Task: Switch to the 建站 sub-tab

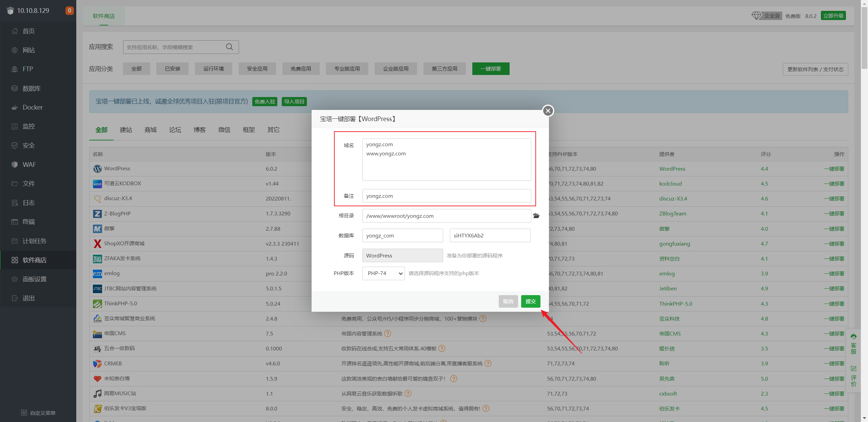Action: [126, 130]
